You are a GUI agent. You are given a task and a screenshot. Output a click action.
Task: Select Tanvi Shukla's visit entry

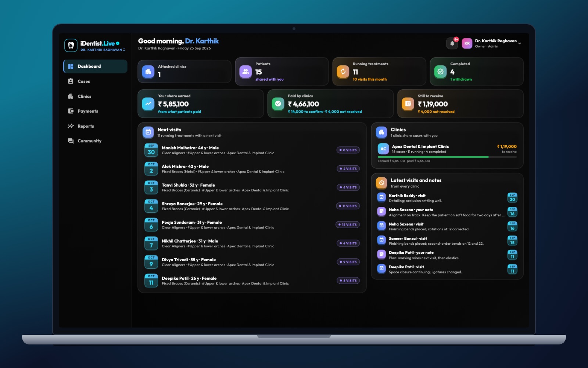[252, 187]
